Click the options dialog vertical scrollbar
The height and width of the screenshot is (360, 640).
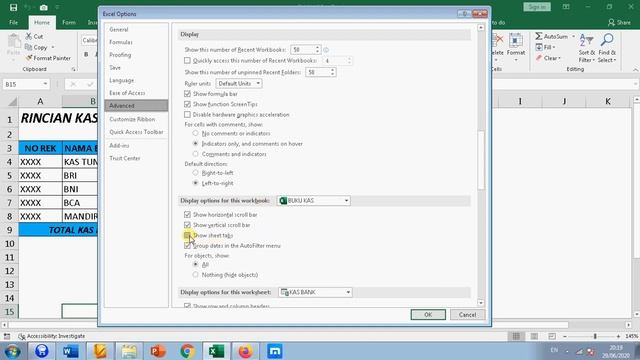(x=481, y=160)
